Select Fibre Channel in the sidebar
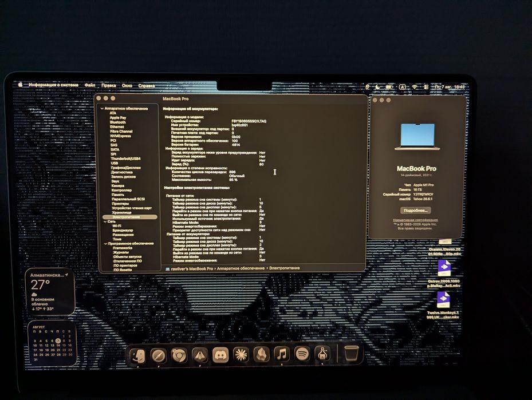The image size is (532, 400). [121, 131]
